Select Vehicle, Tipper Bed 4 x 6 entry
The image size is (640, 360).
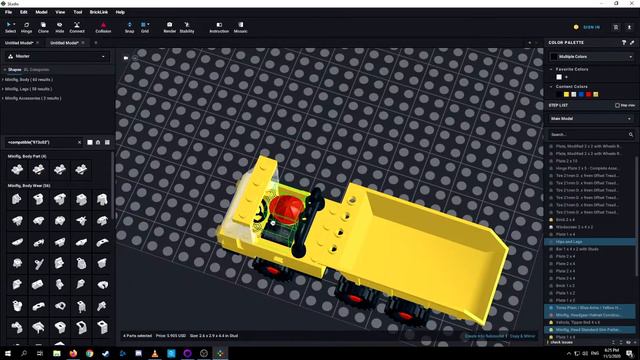(590, 322)
